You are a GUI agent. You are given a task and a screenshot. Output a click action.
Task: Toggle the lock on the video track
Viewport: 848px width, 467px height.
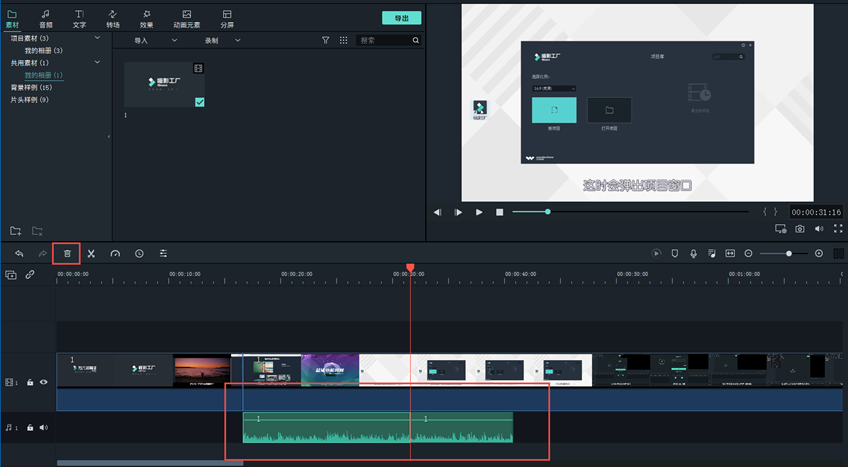30,382
